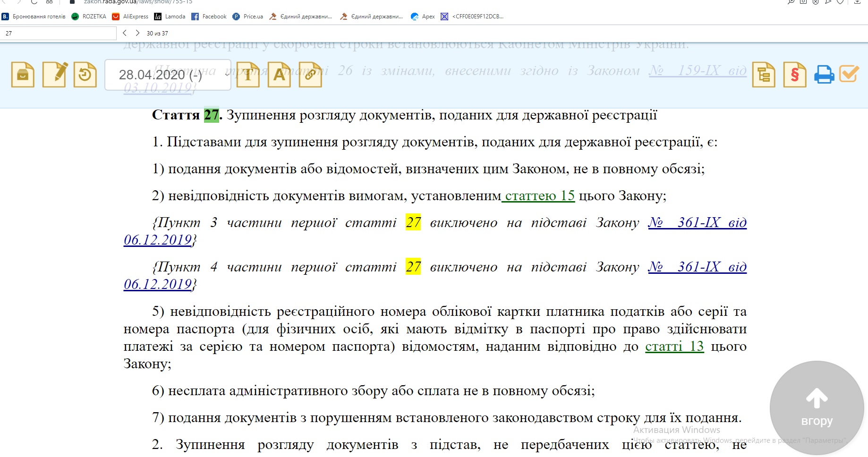Click the round вгору scroll-to-top button
The width and height of the screenshot is (868, 457).
click(817, 408)
